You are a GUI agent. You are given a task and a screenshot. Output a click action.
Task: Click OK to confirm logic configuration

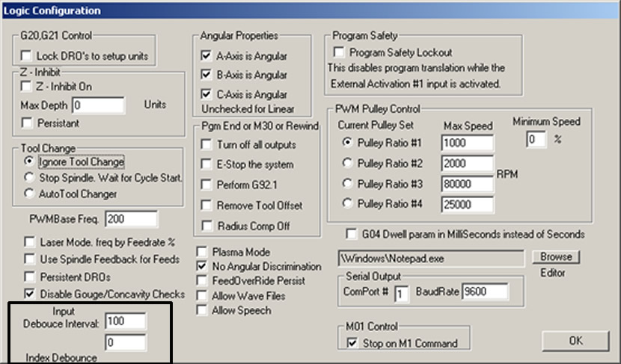point(575,340)
